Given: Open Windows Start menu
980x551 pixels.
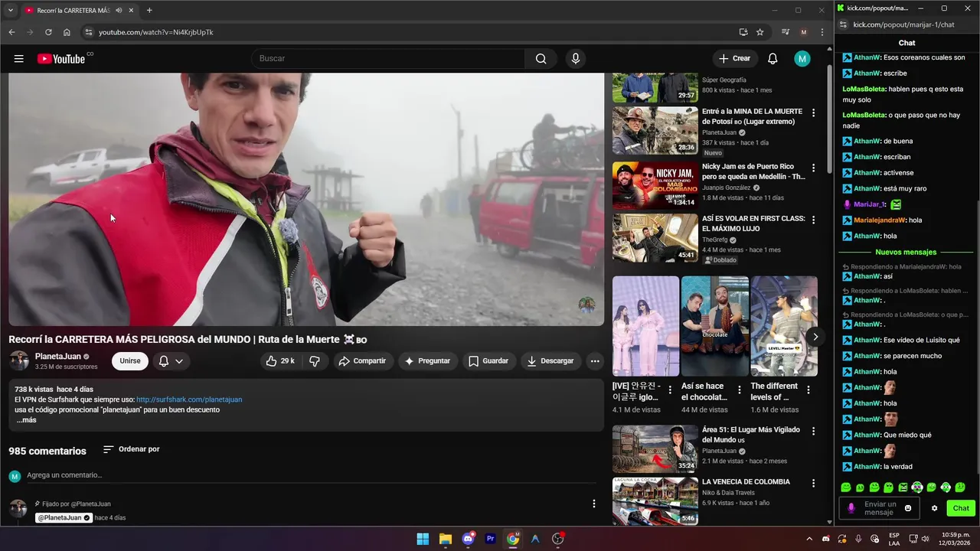Looking at the screenshot, I should [x=423, y=539].
